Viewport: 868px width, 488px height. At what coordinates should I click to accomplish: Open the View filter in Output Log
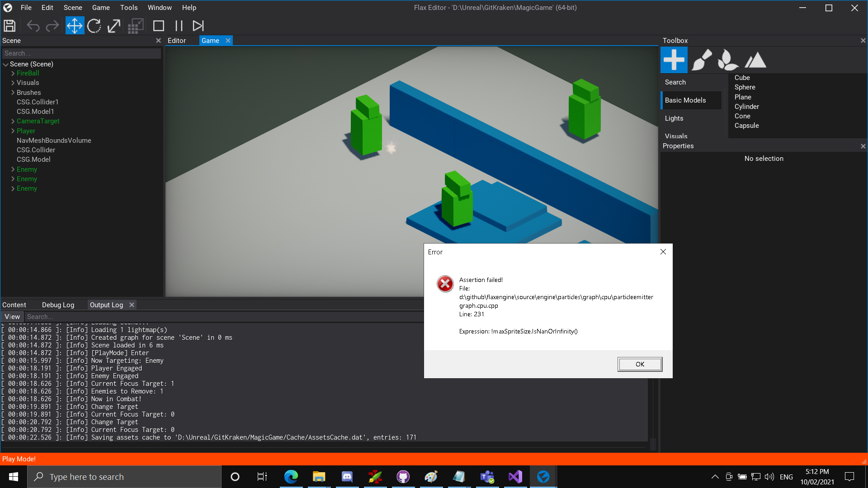(x=12, y=316)
